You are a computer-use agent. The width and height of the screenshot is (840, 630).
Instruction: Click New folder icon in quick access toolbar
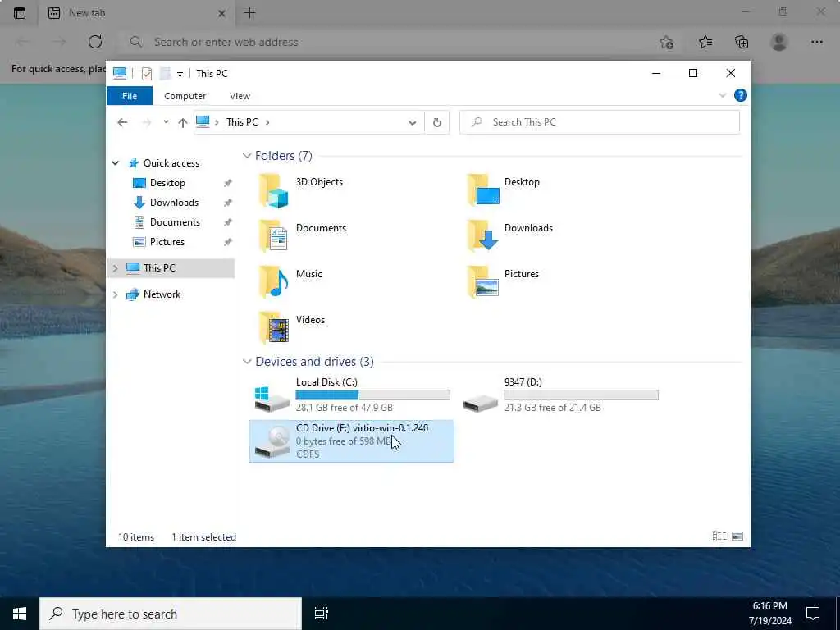coord(165,74)
